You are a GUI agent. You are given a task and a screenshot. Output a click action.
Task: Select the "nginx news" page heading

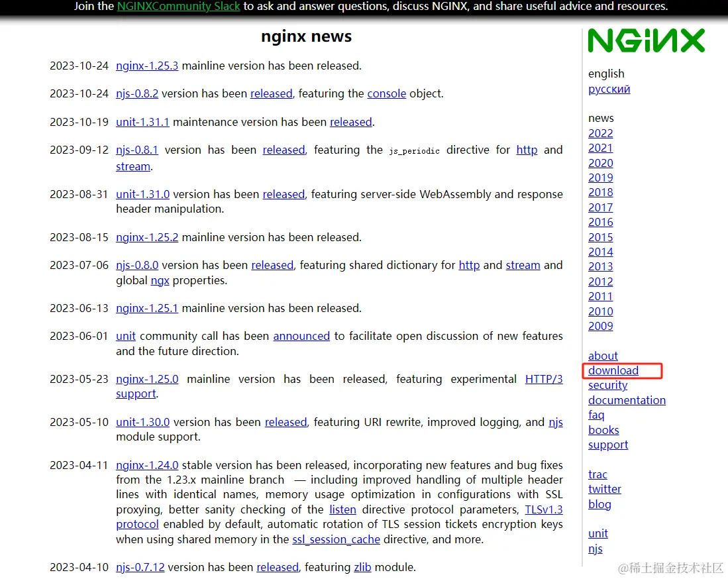click(307, 36)
